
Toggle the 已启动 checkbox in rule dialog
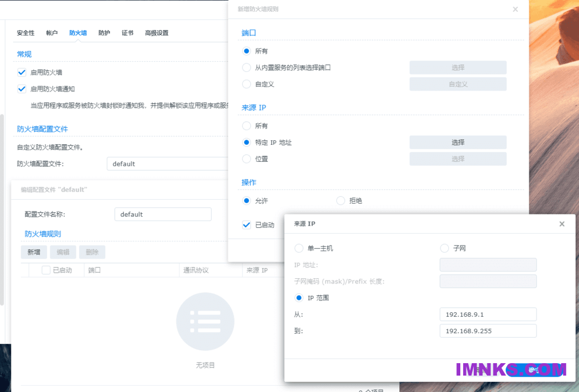click(247, 225)
